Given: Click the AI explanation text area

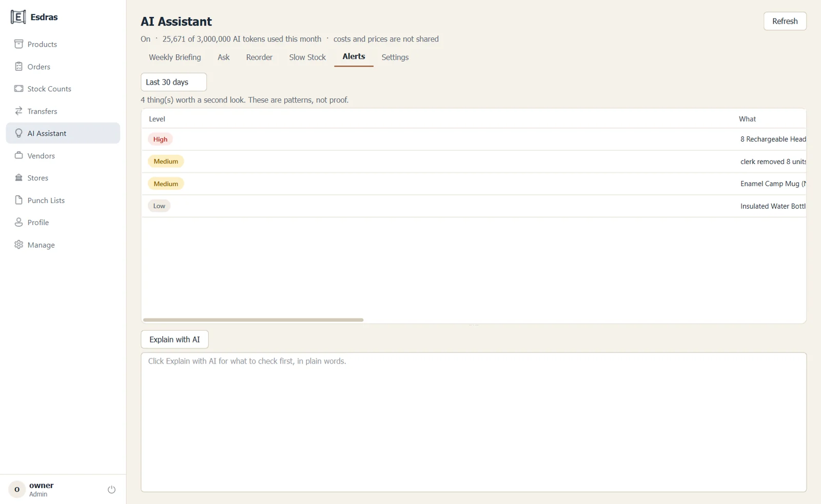Looking at the screenshot, I should click(474, 422).
